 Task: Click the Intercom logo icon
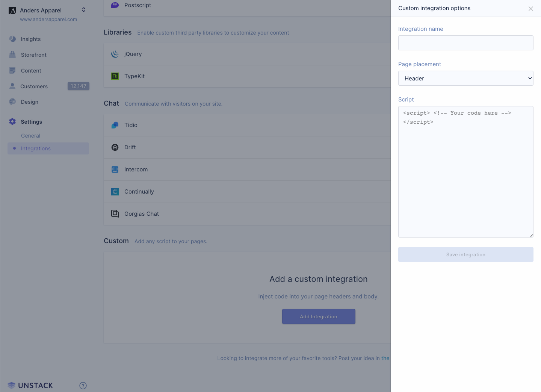click(x=115, y=170)
